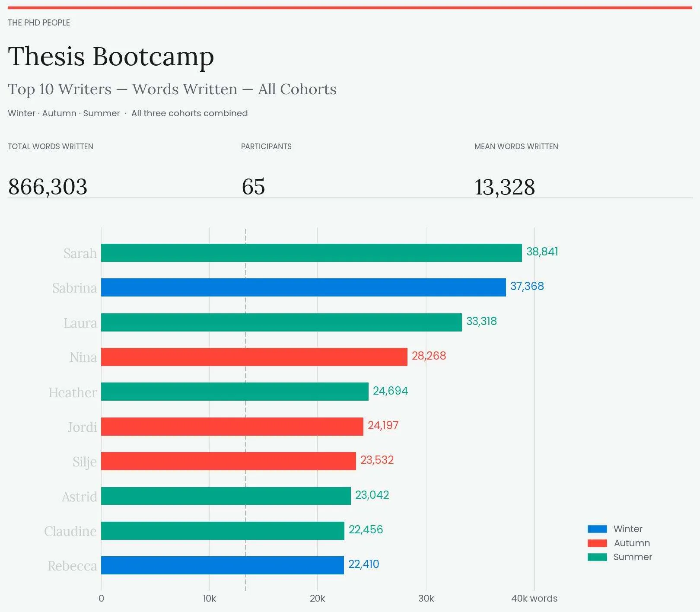
Task: Click Silje's bar in the chart
Action: pyautogui.click(x=229, y=461)
